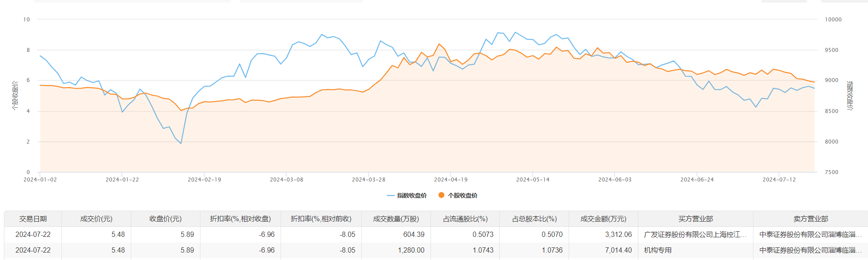Click the 收盘价(元) column header
This screenshot has height=260, width=868.
coord(166,219)
